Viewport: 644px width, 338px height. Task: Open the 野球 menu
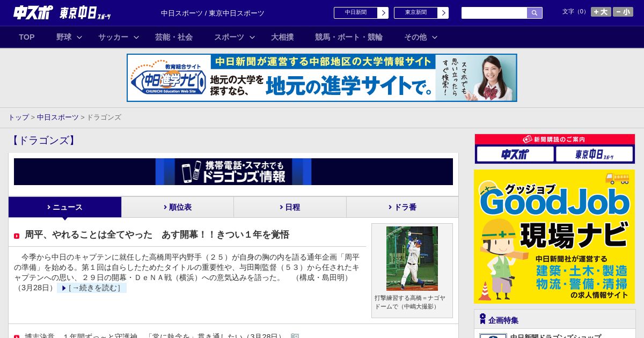(64, 37)
